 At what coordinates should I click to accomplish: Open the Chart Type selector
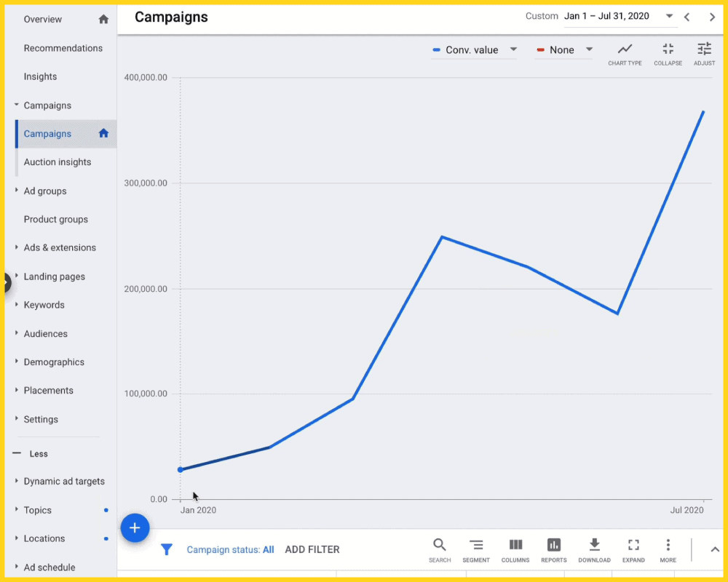[625, 55]
